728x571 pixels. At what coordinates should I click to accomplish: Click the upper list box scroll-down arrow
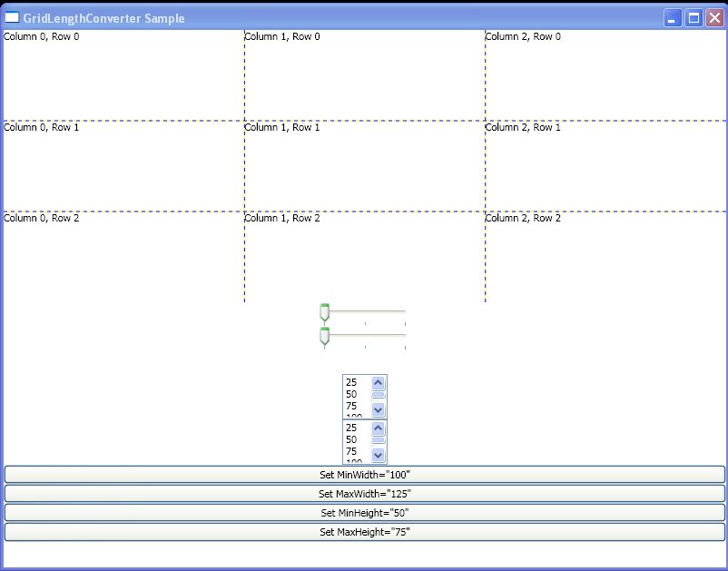click(x=379, y=410)
